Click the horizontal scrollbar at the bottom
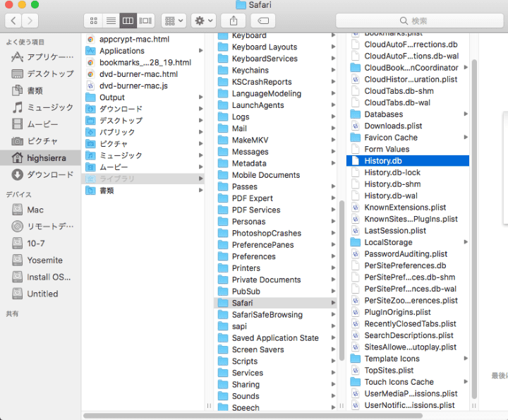This screenshot has width=508, height=420. 253,416
